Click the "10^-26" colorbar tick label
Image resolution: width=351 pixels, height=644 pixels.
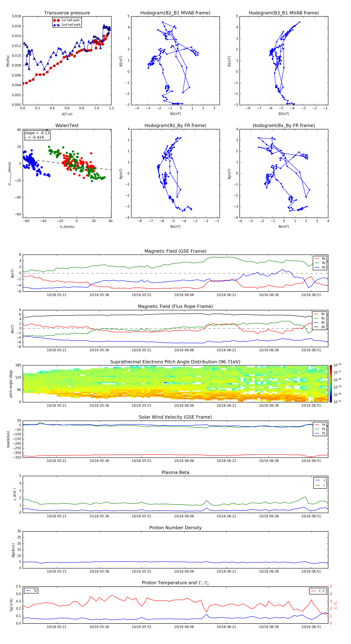[337, 365]
